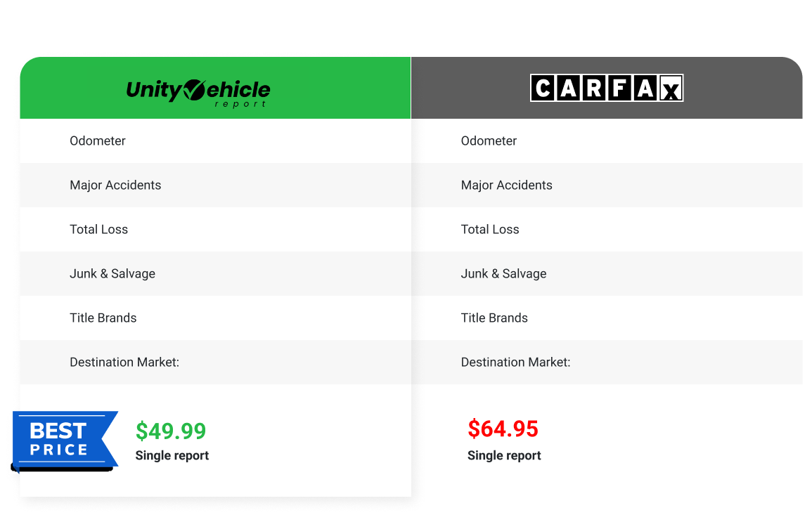Choose Junk & Salvage in CARFAX column
The width and height of the screenshot is (812, 515).
(503, 273)
